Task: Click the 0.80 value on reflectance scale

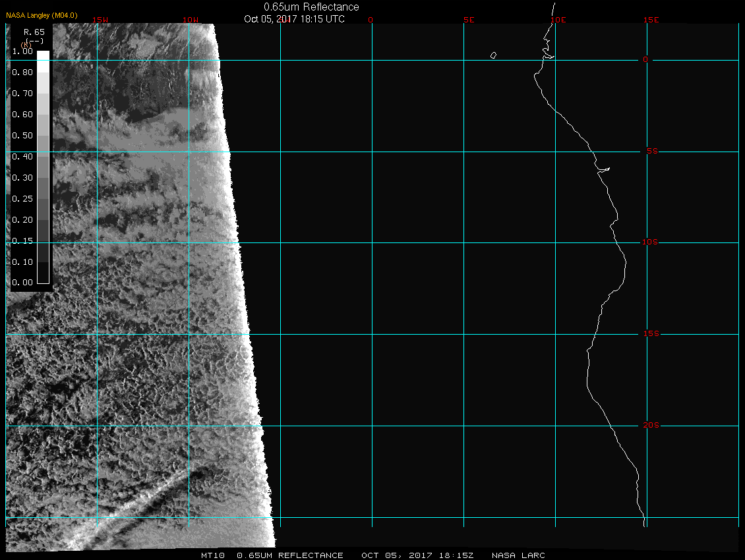Action: (22, 72)
